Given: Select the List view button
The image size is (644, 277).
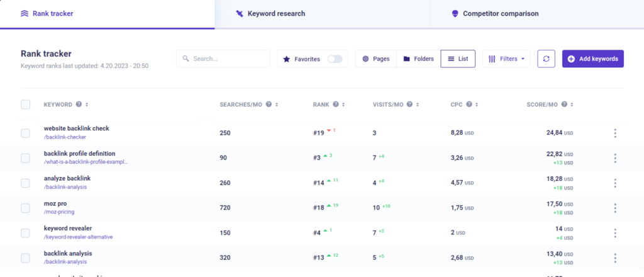Looking at the screenshot, I should coord(458,59).
